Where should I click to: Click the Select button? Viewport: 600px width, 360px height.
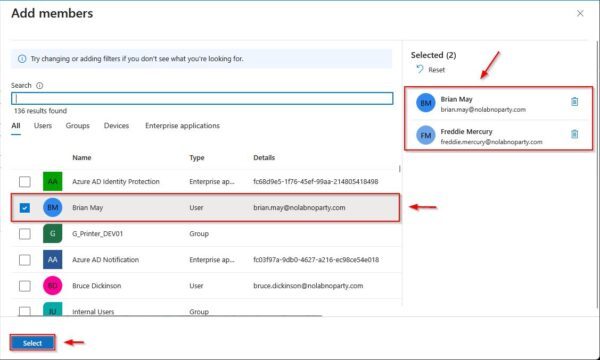(x=33, y=343)
